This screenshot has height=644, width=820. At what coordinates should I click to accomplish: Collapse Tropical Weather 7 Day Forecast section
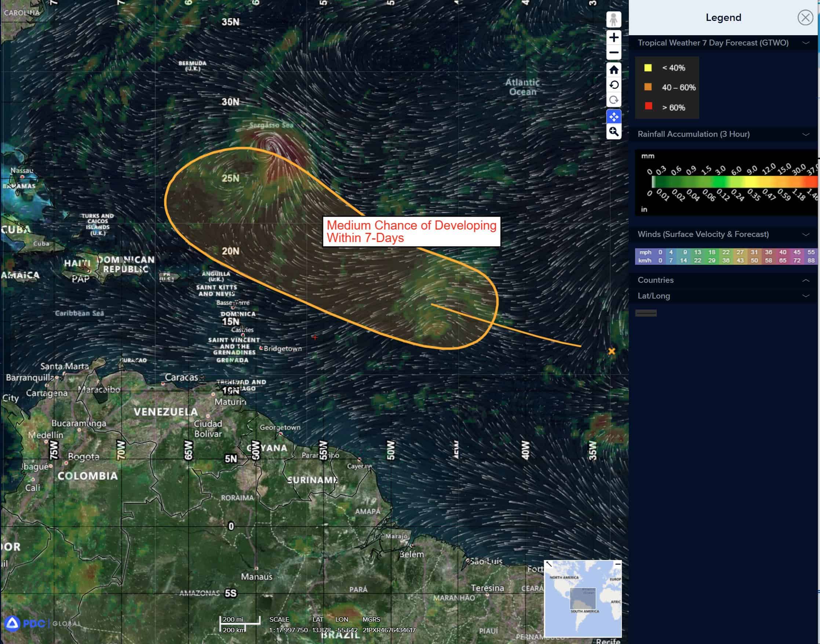pyautogui.click(x=805, y=43)
